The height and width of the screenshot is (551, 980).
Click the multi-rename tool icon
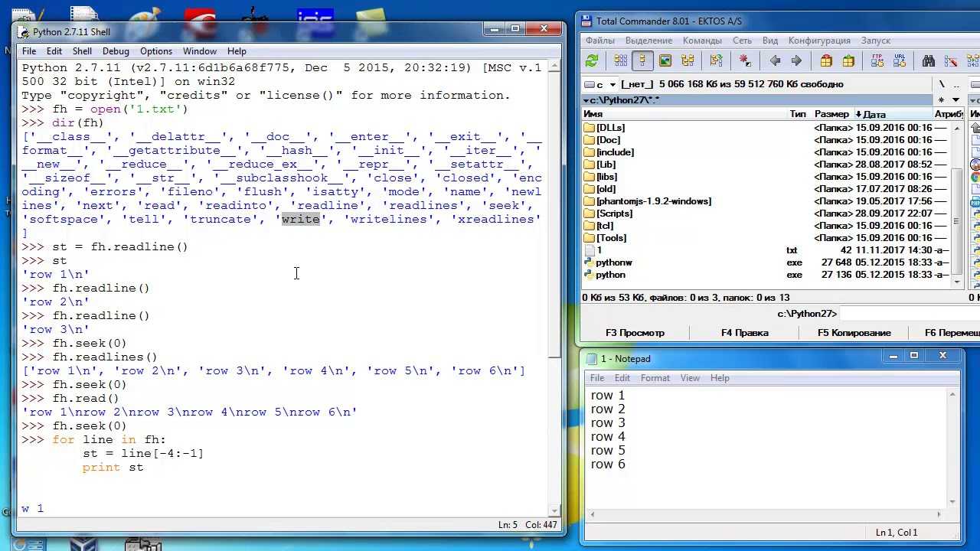951,61
